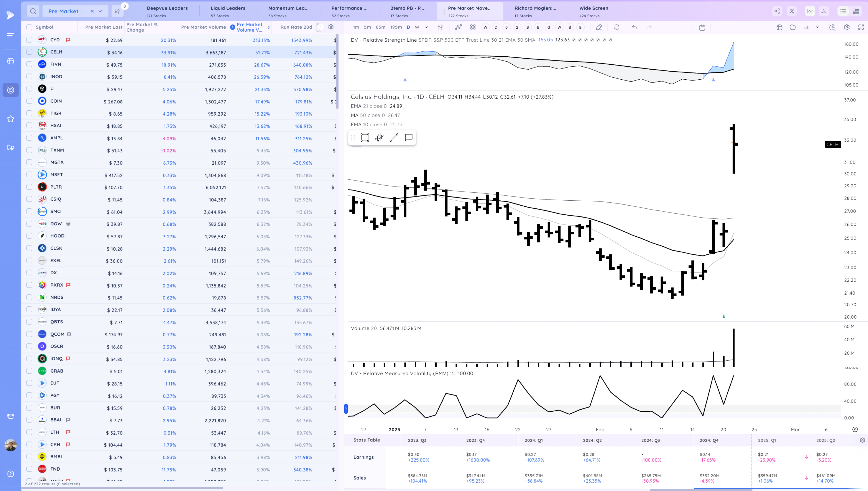
Task: Toggle the select-all checkbox beside Symbol
Action: (29, 27)
